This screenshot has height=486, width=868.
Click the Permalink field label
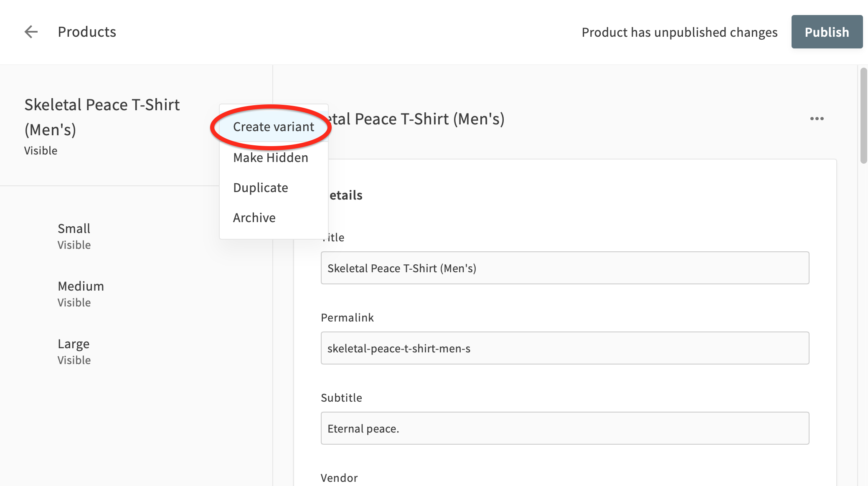347,317
